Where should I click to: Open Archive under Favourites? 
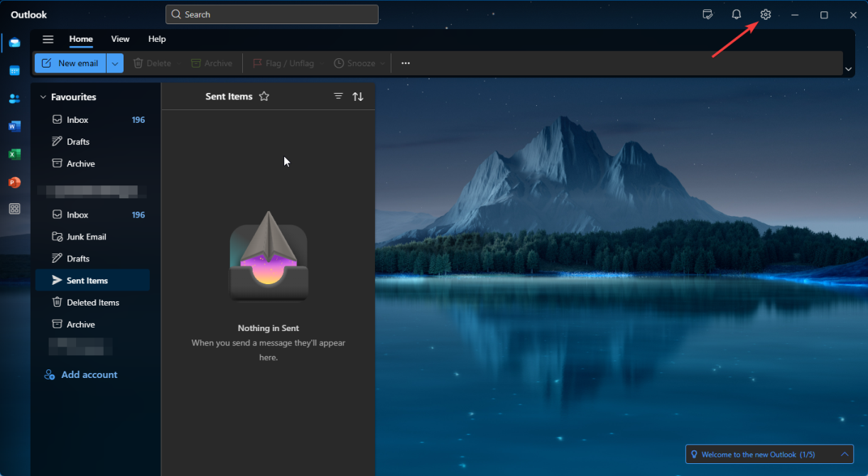point(92,164)
